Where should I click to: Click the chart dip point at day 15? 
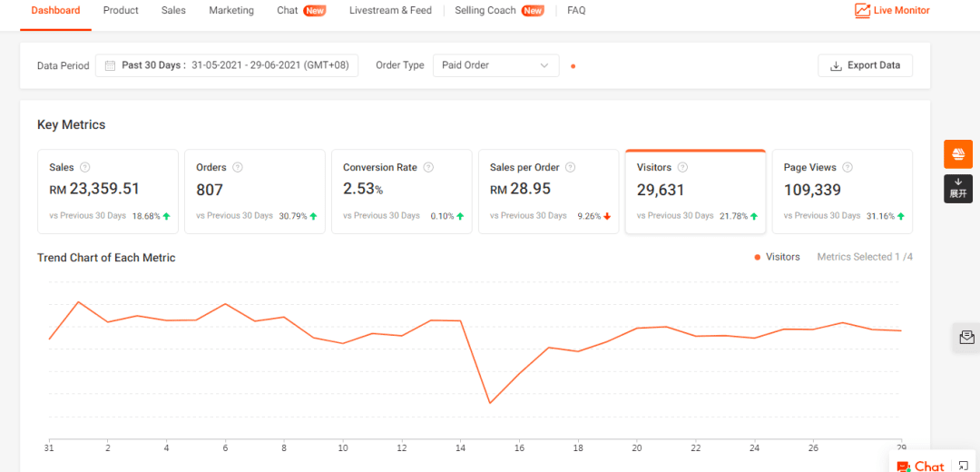coord(490,403)
